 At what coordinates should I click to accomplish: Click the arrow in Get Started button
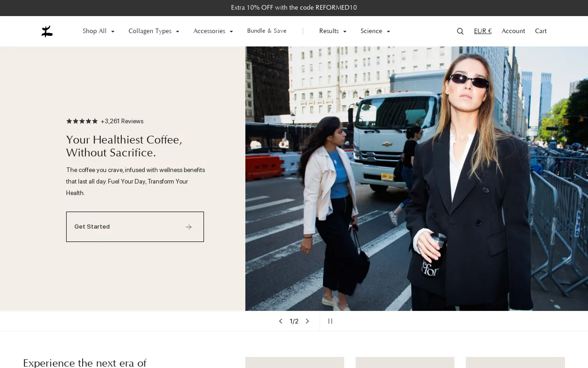189,227
